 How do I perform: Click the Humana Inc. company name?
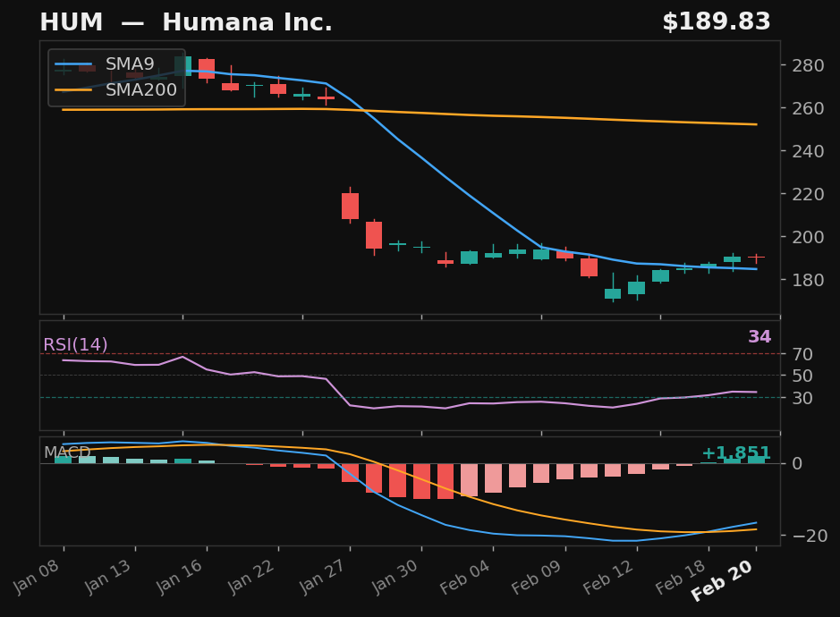pos(247,22)
